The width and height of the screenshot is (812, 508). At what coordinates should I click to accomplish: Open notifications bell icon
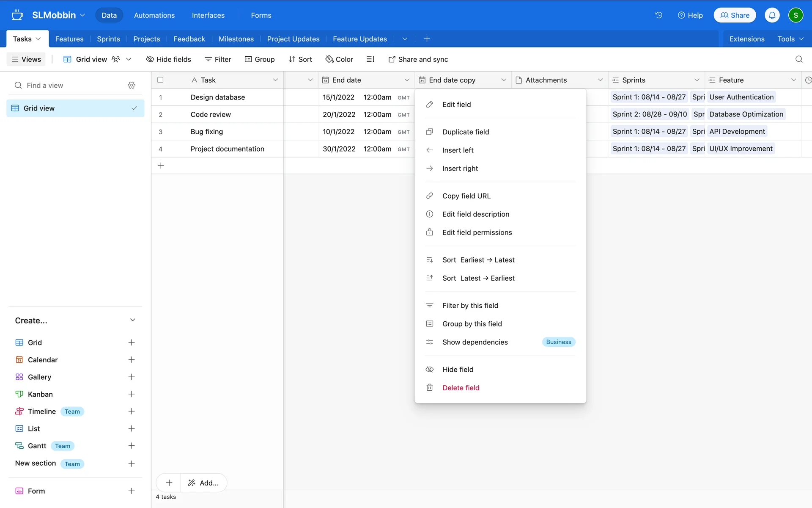[772, 15]
